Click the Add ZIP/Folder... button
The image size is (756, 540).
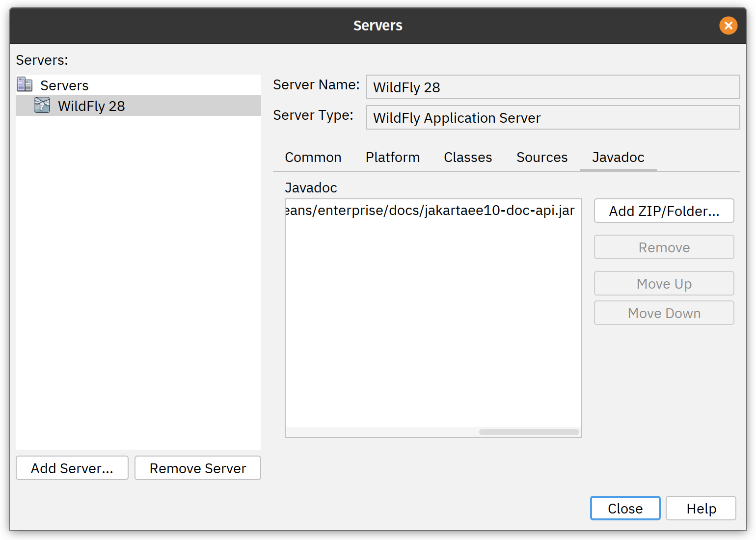[x=664, y=211]
